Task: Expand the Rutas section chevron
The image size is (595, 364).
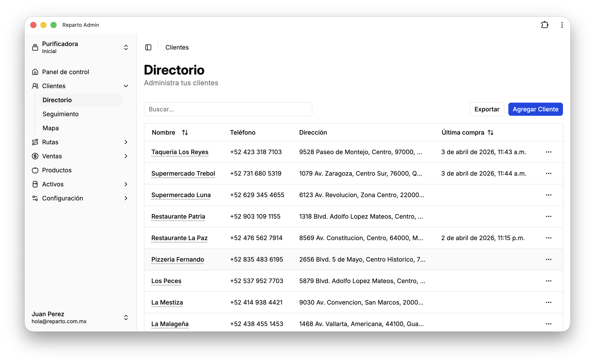Action: click(126, 142)
